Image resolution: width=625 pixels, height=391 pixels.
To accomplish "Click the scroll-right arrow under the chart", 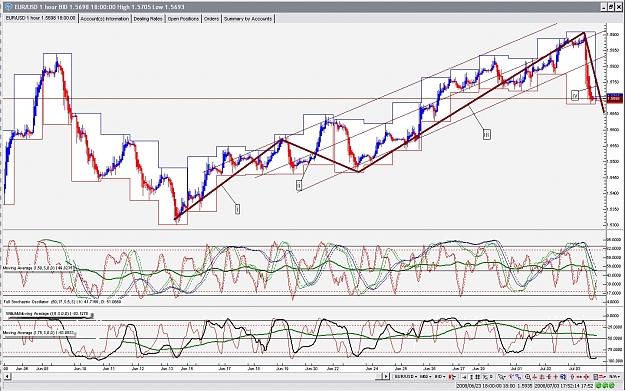I will pos(386,377).
